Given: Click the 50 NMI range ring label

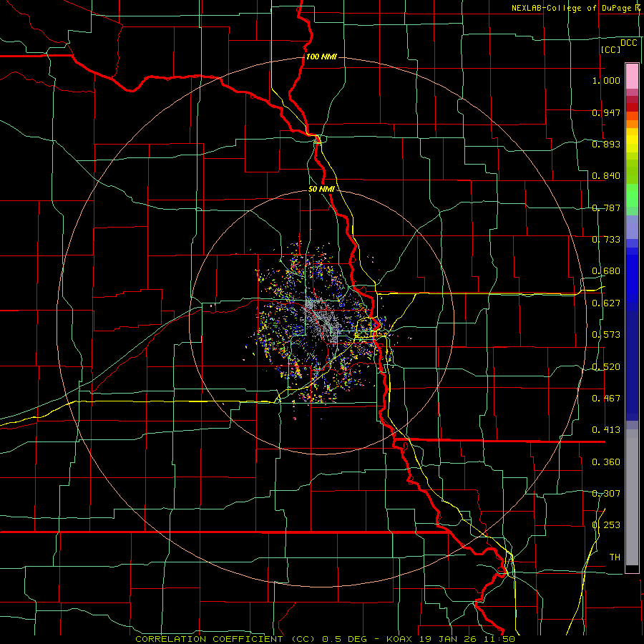Looking at the screenshot, I should pyautogui.click(x=321, y=190).
